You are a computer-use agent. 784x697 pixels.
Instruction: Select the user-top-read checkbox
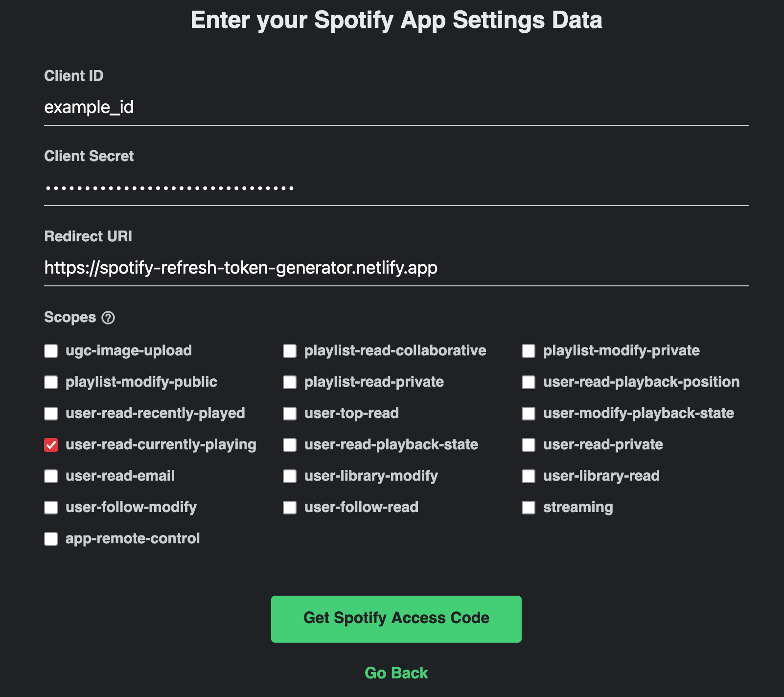290,414
